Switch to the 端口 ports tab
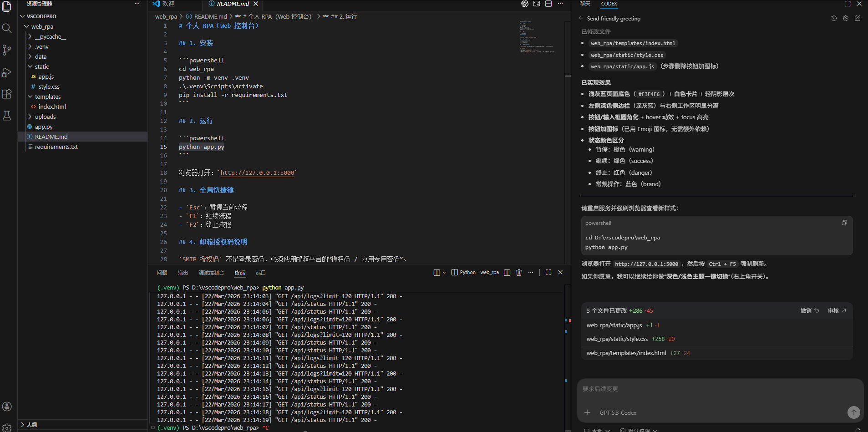Viewport: 868px width, 432px height. click(x=261, y=273)
